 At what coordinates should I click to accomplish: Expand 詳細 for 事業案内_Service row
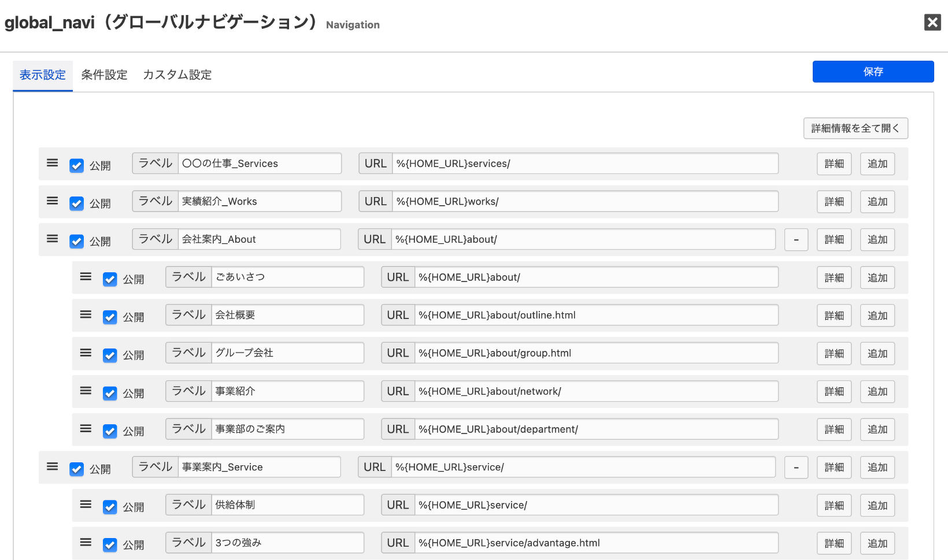pos(834,468)
